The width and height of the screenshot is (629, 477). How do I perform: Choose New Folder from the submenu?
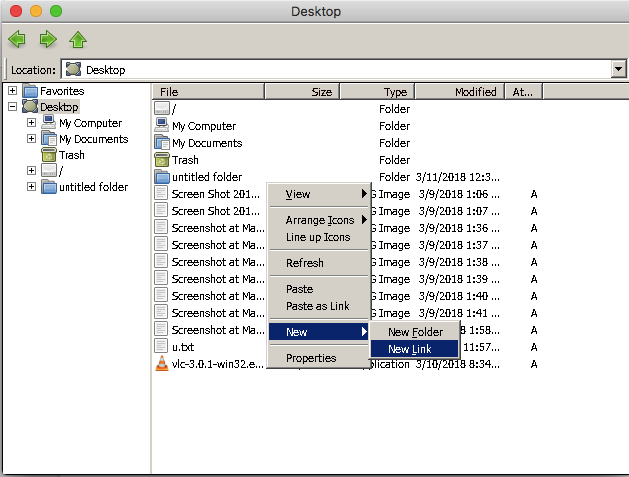pos(414,332)
